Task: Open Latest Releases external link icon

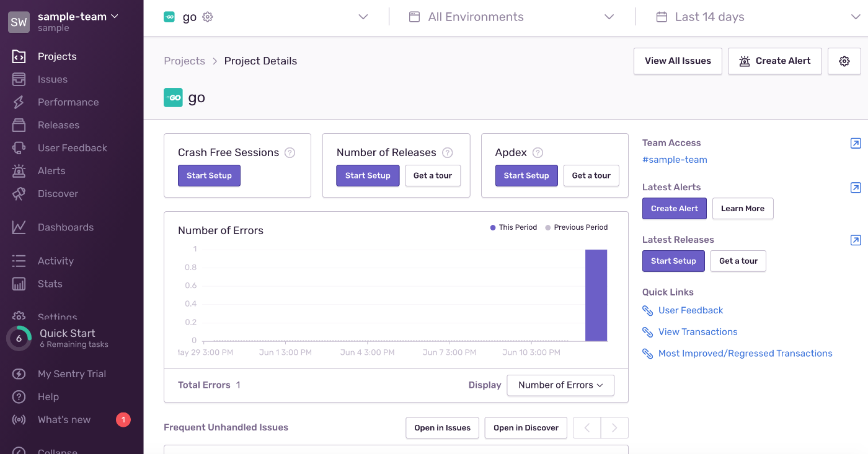Action: click(x=856, y=240)
